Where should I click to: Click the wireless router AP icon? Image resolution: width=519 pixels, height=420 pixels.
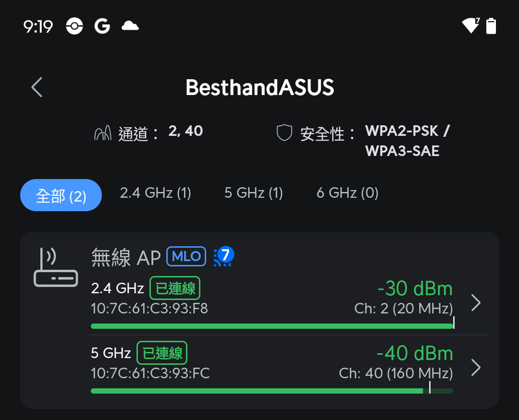[x=55, y=267]
